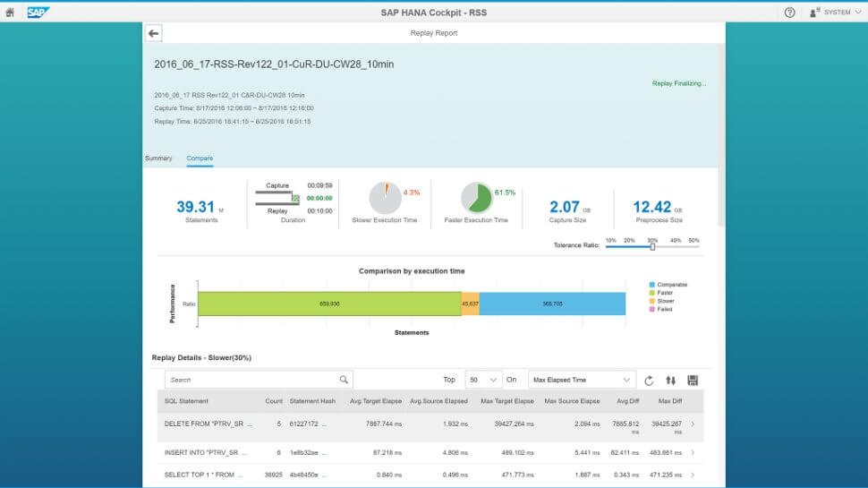Viewport: 868px width, 488px height.
Task: Click the report title 2016_06_17-RSS-Rev122_01-CuR-DU-CW28_10min
Action: point(274,64)
